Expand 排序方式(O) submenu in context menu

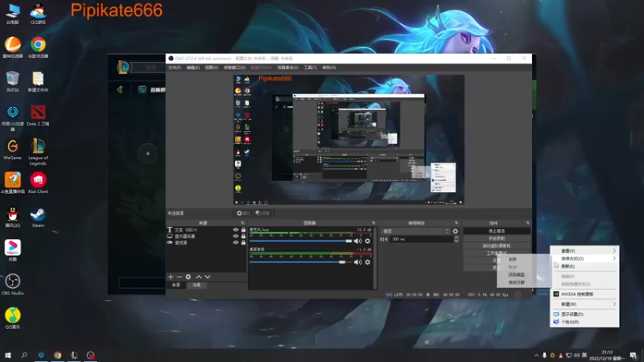point(584,258)
